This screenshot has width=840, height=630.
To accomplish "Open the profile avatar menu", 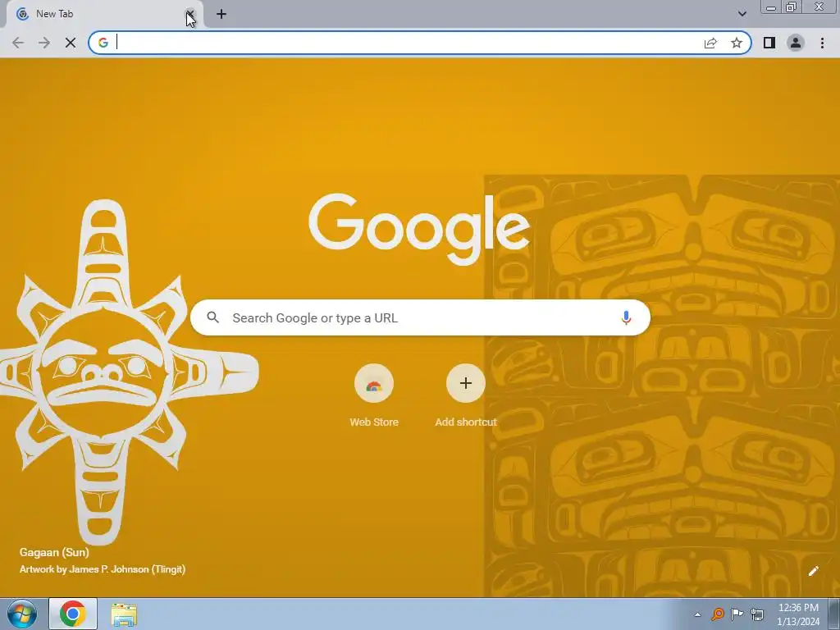I will click(x=796, y=43).
